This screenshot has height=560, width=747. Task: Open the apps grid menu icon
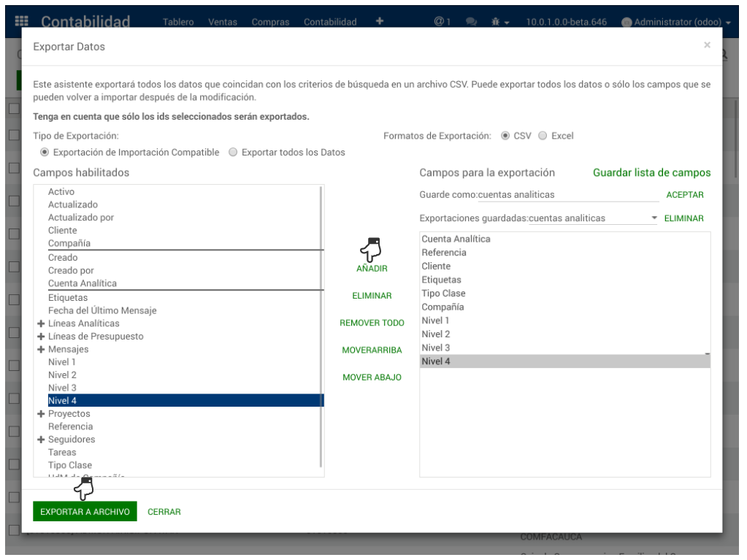pyautogui.click(x=22, y=22)
